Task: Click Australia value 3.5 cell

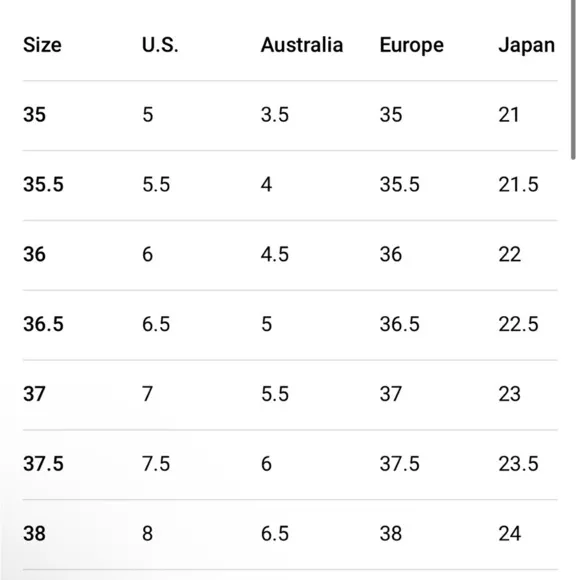Action: (x=274, y=114)
